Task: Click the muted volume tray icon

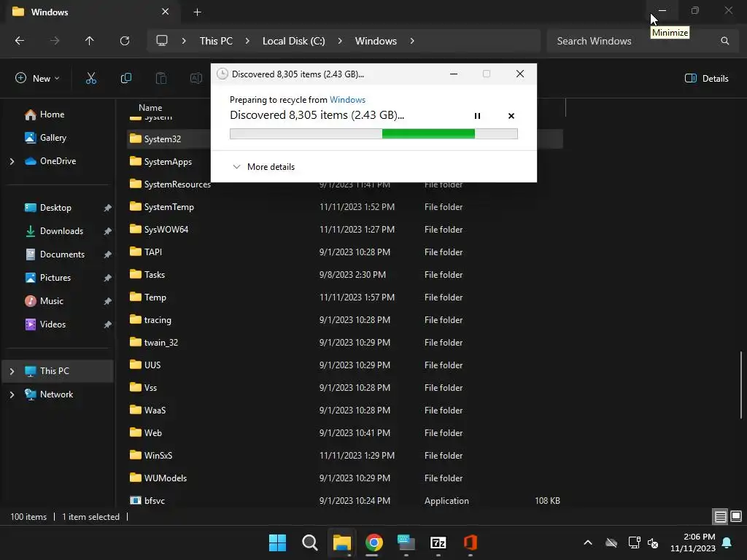Action: [653, 542]
